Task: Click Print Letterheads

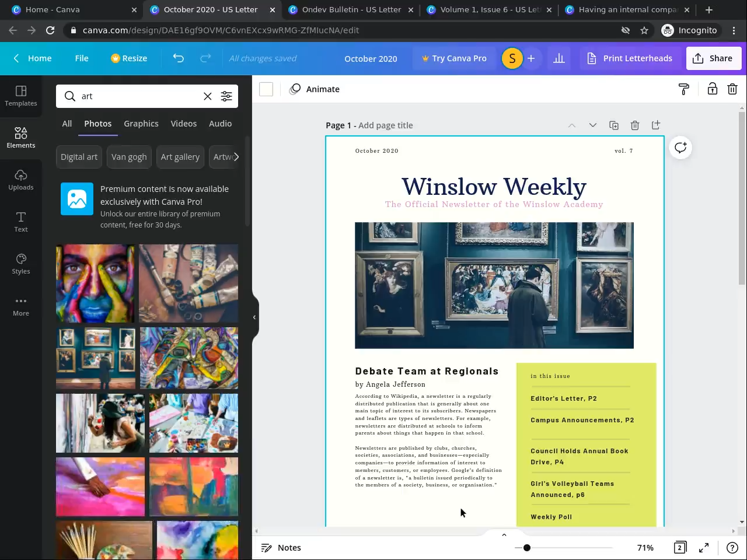Action: (629, 58)
